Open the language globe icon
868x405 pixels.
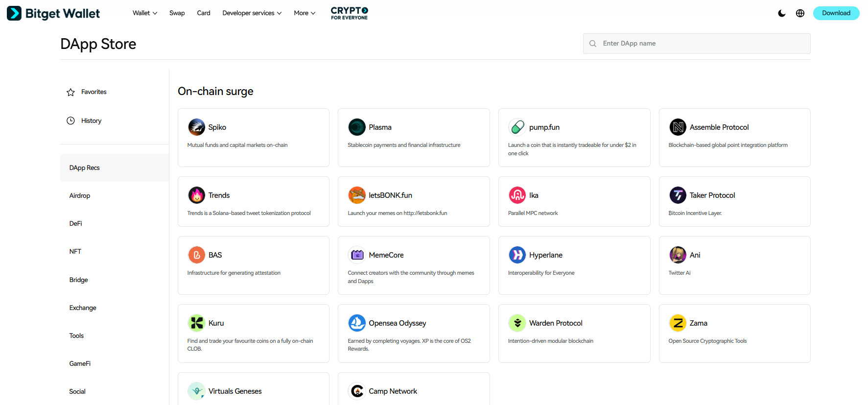(x=800, y=13)
